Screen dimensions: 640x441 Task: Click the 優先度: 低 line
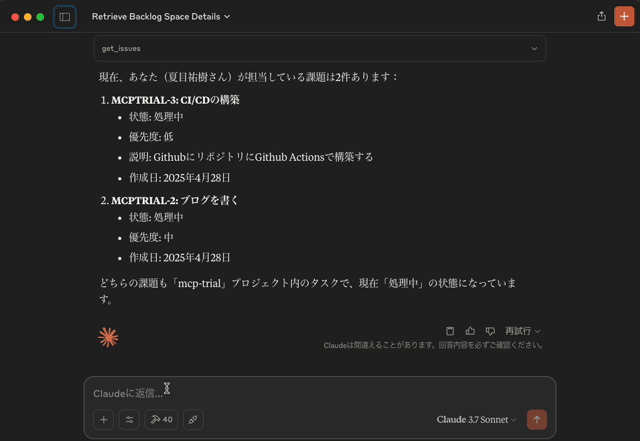coord(151,137)
